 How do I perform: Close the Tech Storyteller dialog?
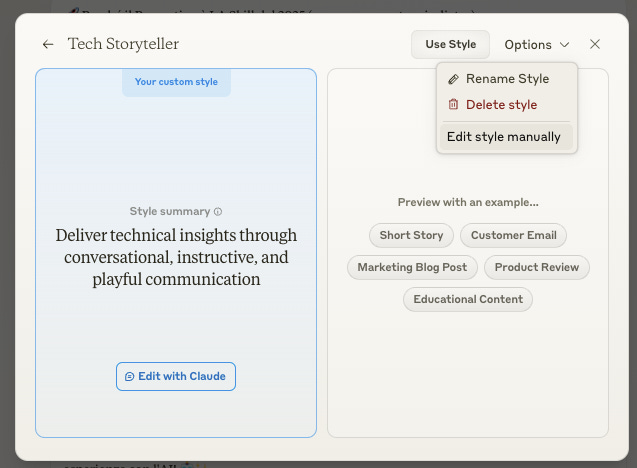(594, 44)
